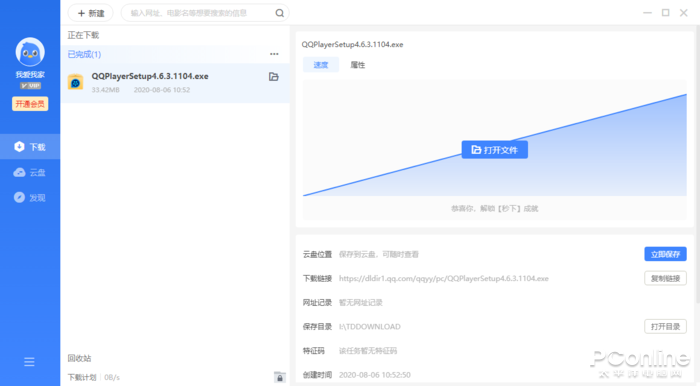This screenshot has width=700, height=386.
Task: Switch to the 属性 properties tab
Action: point(358,65)
